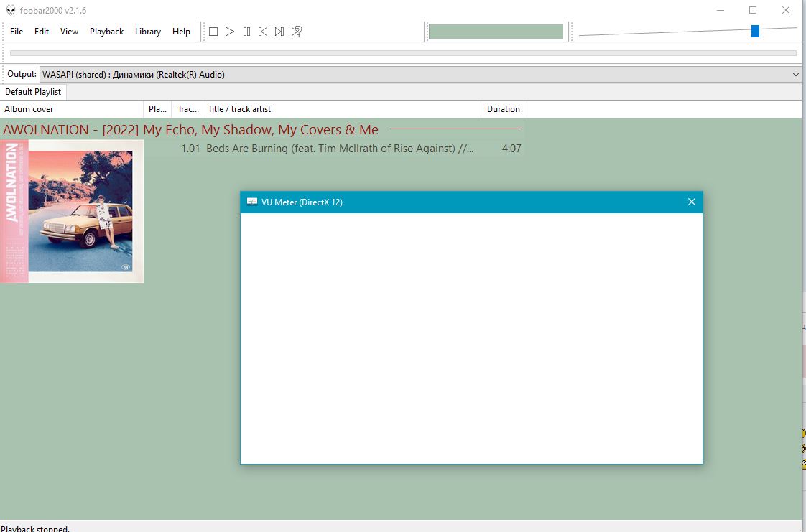The image size is (806, 532).
Task: Click the Album cover column header
Action: [71, 109]
